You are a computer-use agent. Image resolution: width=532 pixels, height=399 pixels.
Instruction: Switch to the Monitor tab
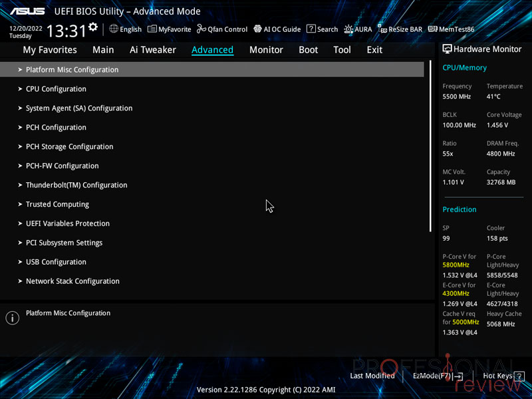click(x=266, y=50)
